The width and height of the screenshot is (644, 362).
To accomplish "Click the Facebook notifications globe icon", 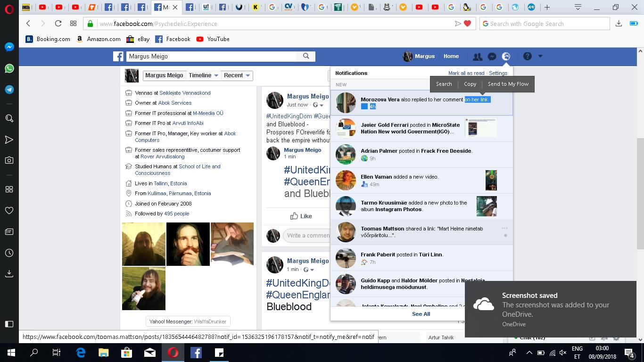I will (x=506, y=57).
